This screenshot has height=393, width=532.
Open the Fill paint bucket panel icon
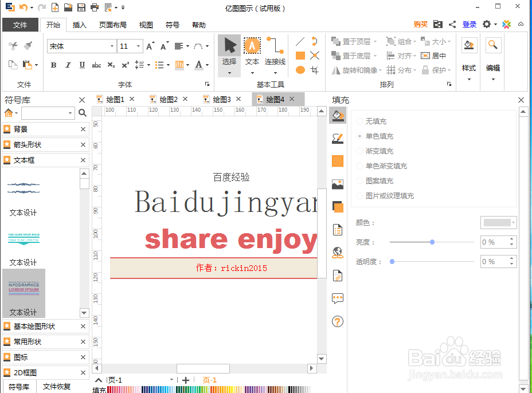(x=338, y=115)
